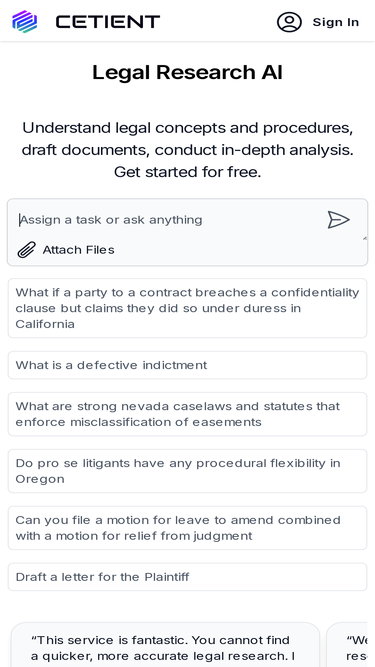Select the confidentiality clause duress California prompt
Image resolution: width=375 pixels, height=667 pixels.
pyautogui.click(x=188, y=308)
